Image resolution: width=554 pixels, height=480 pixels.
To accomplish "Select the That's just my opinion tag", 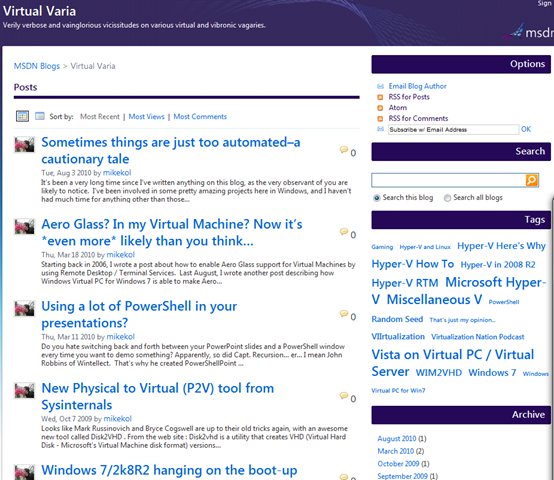I will (x=462, y=320).
